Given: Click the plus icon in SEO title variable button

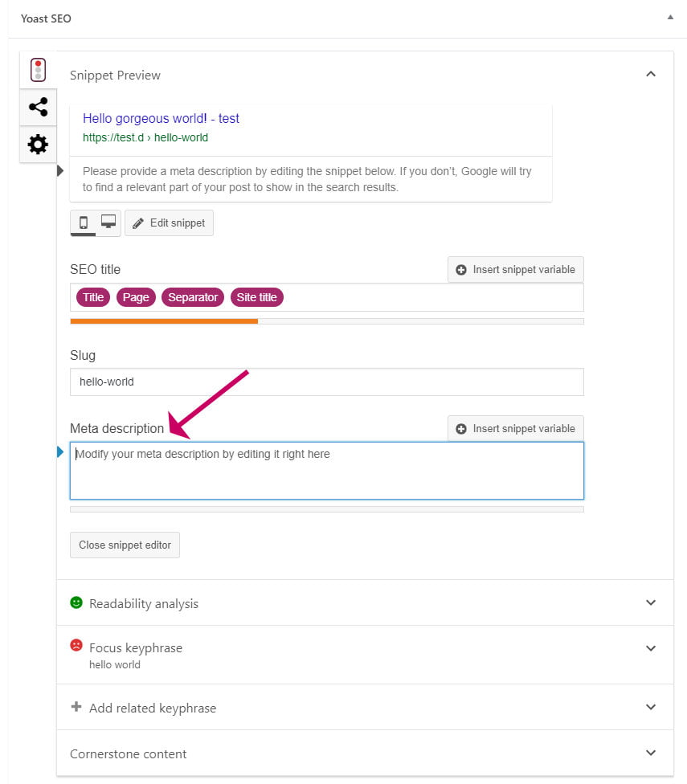Looking at the screenshot, I should [x=461, y=270].
